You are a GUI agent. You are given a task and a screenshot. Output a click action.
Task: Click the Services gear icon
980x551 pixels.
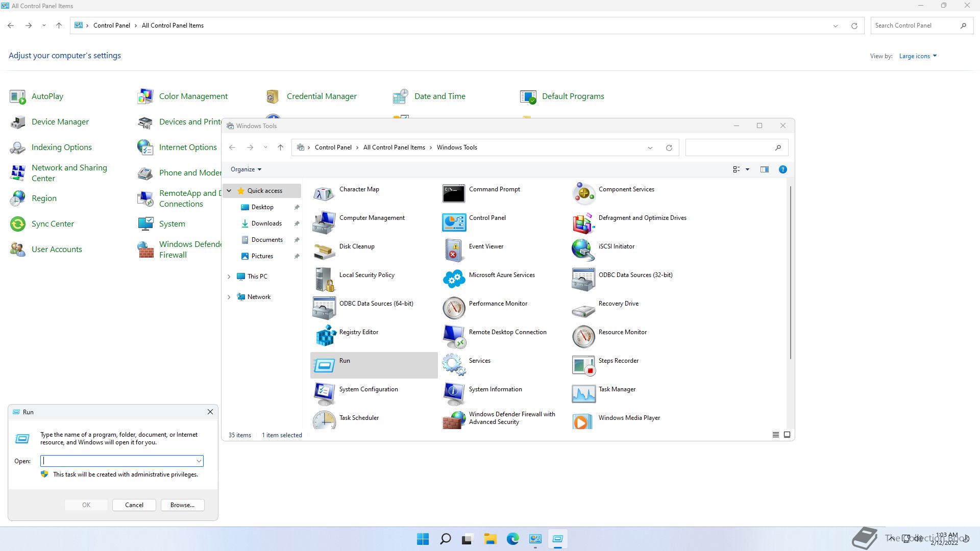tap(454, 365)
